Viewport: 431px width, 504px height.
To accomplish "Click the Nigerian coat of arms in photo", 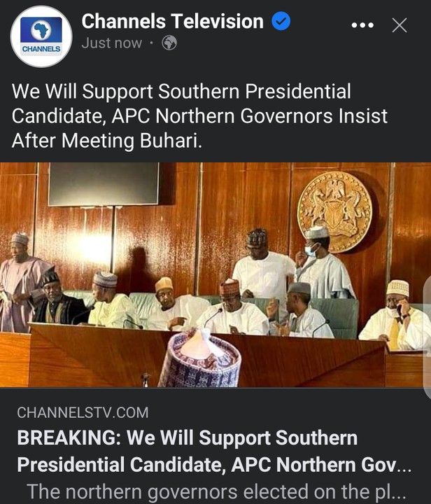I will point(334,210).
